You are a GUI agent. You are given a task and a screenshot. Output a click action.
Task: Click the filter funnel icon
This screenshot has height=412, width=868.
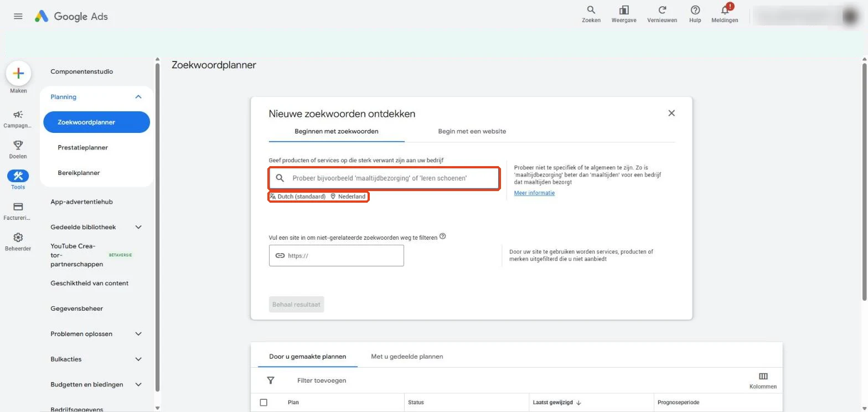tap(271, 380)
